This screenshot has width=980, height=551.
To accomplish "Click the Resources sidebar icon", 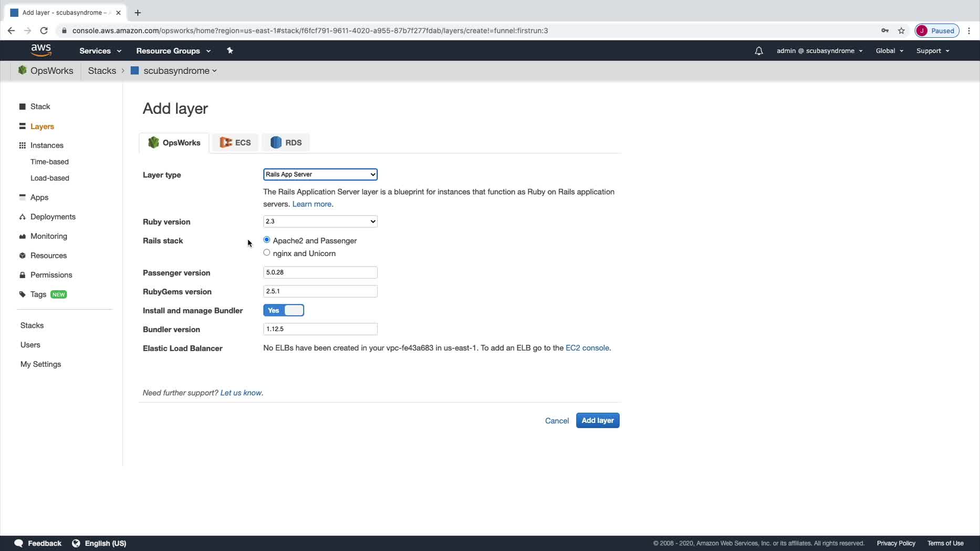I will [23, 256].
